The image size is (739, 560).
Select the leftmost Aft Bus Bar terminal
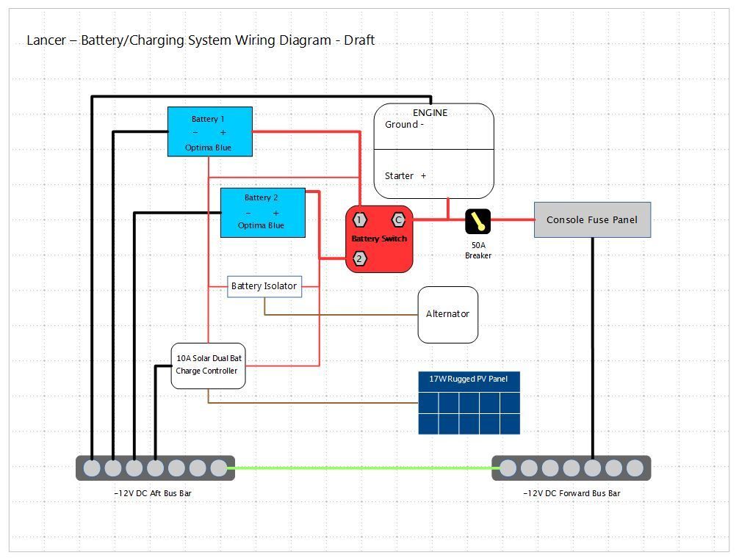click(92, 468)
